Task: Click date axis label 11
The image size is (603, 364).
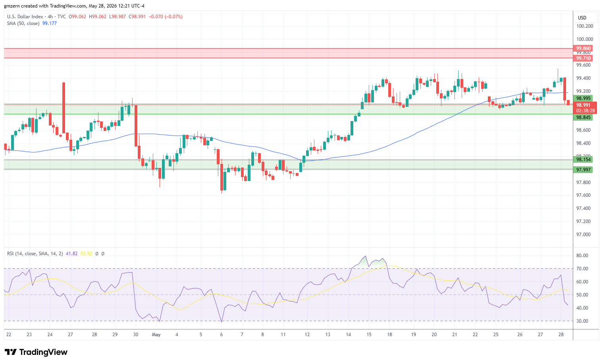Action: pyautogui.click(x=283, y=335)
